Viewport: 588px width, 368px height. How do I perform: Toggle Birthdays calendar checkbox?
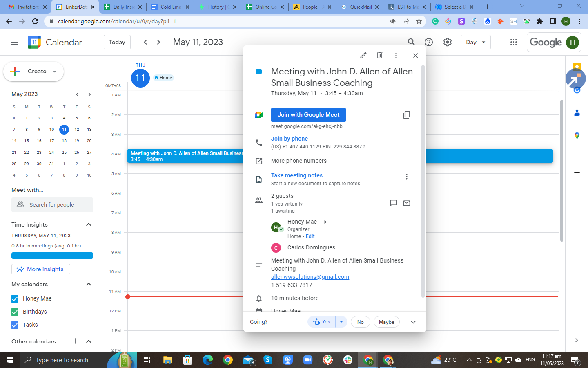pyautogui.click(x=15, y=312)
